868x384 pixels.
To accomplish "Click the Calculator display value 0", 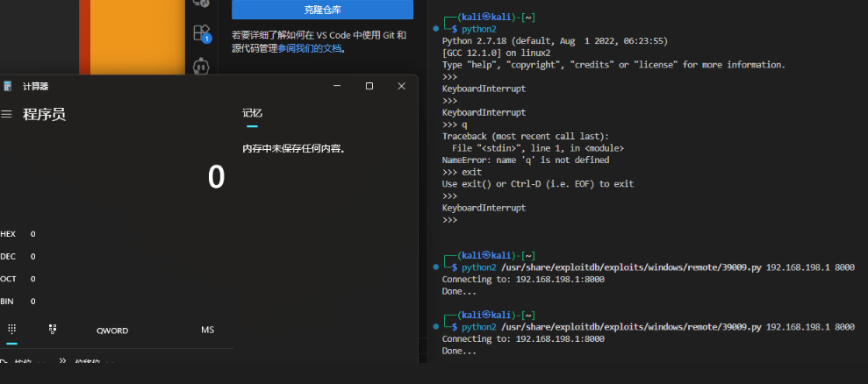I will 216,178.
